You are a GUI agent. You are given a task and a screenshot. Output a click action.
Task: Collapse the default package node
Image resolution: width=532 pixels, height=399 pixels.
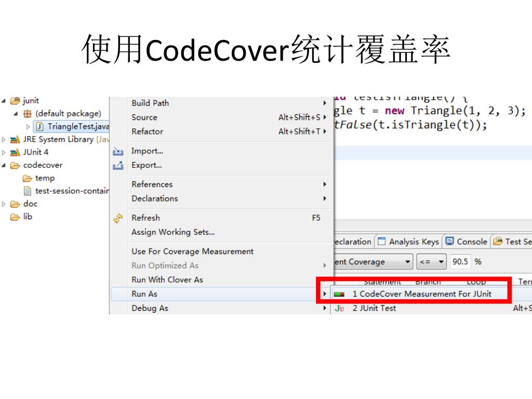pos(16,114)
